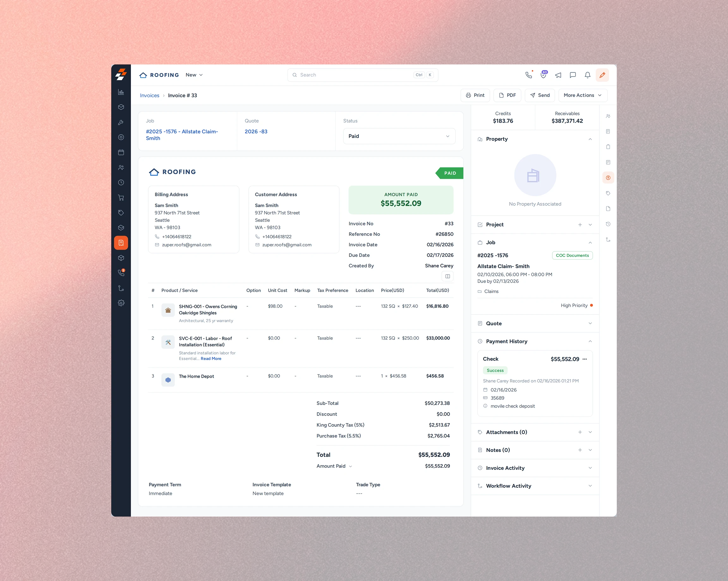728x581 pixels.
Task: Click the Print button
Action: [475, 95]
